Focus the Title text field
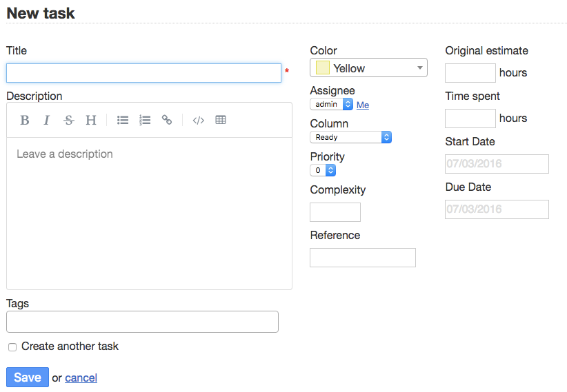The height and width of the screenshot is (392, 567). pyautogui.click(x=143, y=73)
